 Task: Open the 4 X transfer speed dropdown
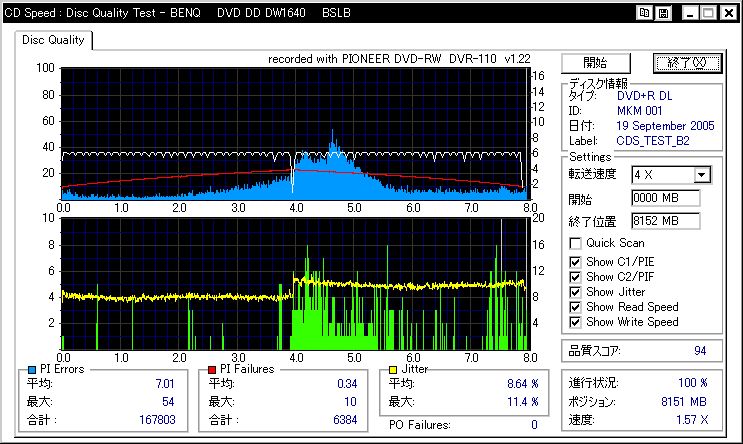(x=702, y=175)
